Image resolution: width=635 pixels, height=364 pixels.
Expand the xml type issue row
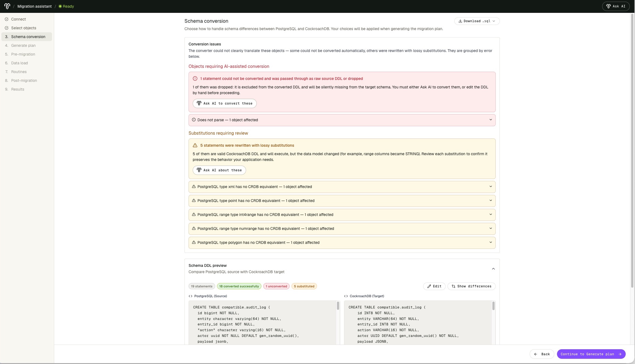click(x=342, y=187)
